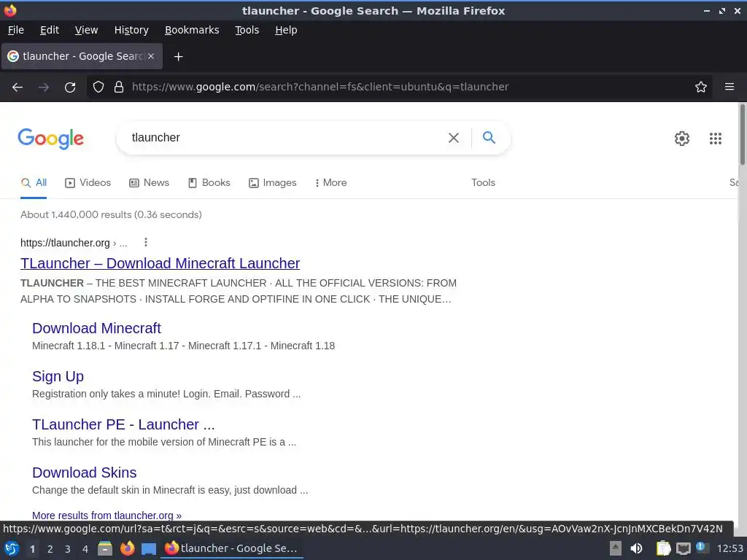Reload the current page
Image resolution: width=747 pixels, height=560 pixels.
point(70,87)
